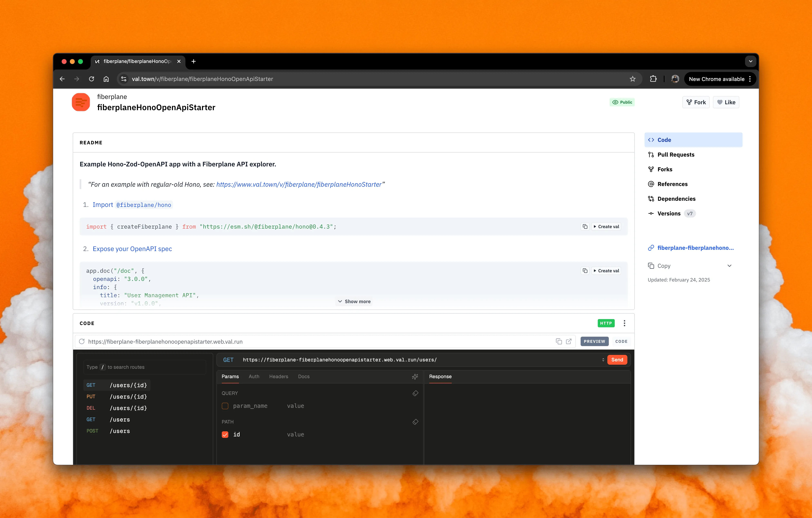The image size is (812, 518).
Task: Enable the param_name query checkbox
Action: [x=225, y=406]
